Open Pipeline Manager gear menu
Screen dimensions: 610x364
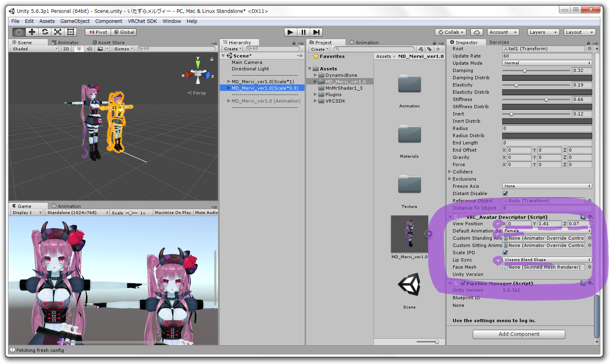point(590,283)
